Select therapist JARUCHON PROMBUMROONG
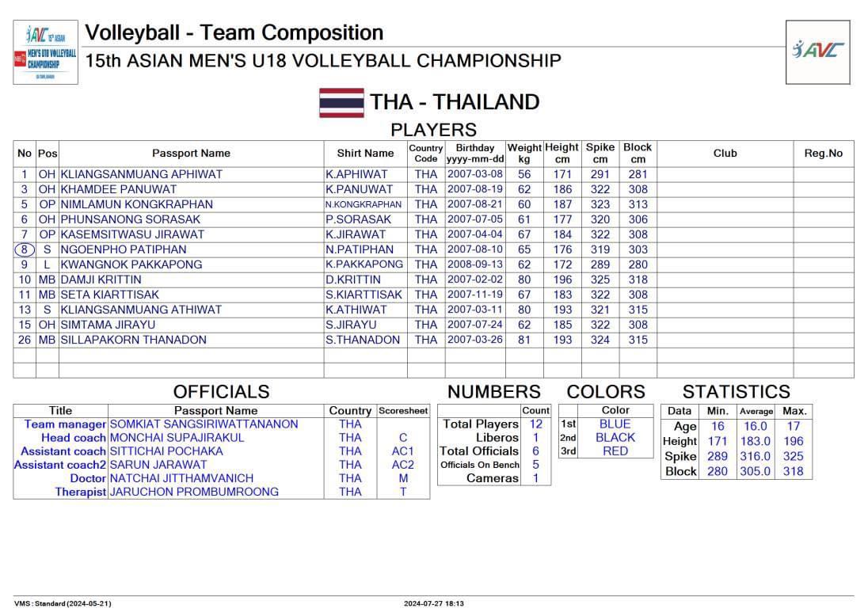 tap(194, 492)
